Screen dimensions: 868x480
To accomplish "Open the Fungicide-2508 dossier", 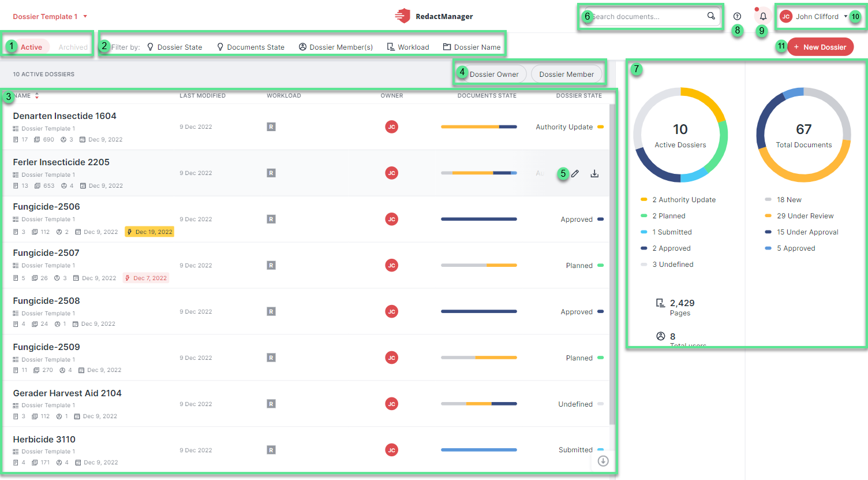I will tap(46, 301).
